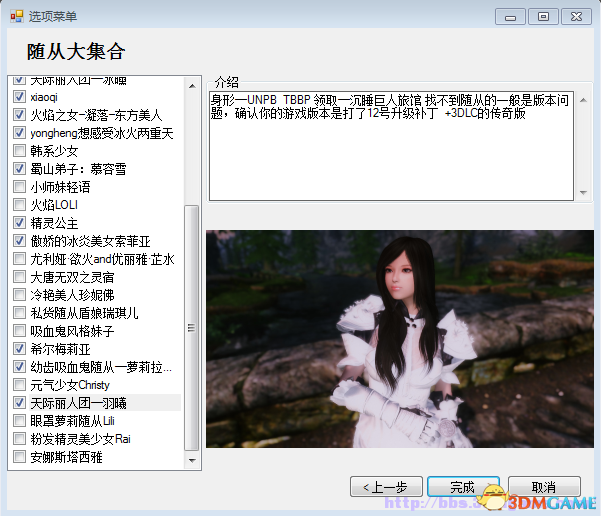
Task: Enable the 大唐无双之灵宿 checkbox
Action: click(x=19, y=277)
